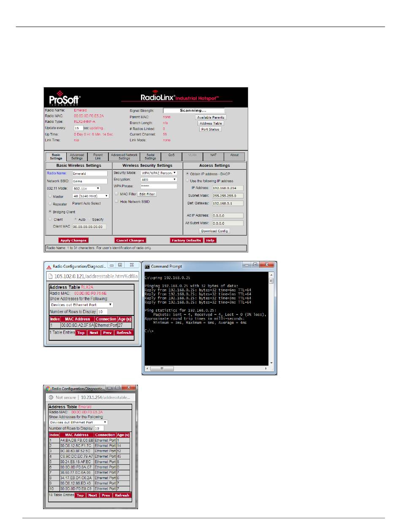Open the Advanced Network Settings tab
The width and height of the screenshot is (401, 532).
[x=124, y=157]
